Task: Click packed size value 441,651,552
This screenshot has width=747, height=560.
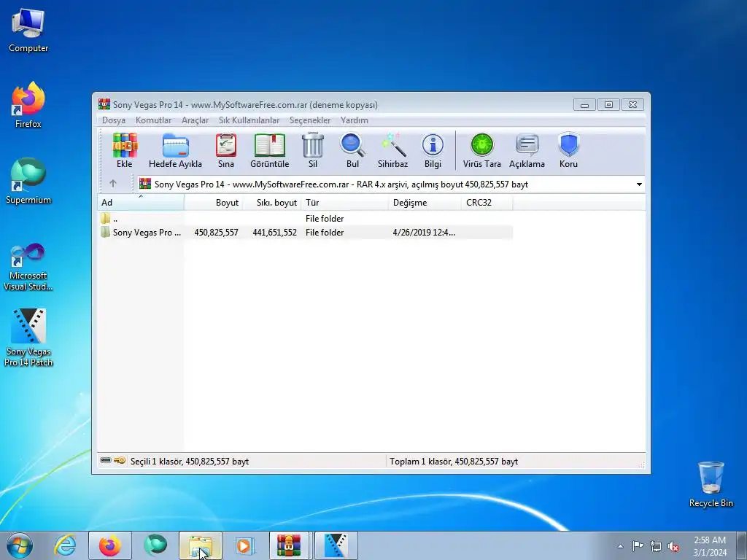Action: click(274, 233)
